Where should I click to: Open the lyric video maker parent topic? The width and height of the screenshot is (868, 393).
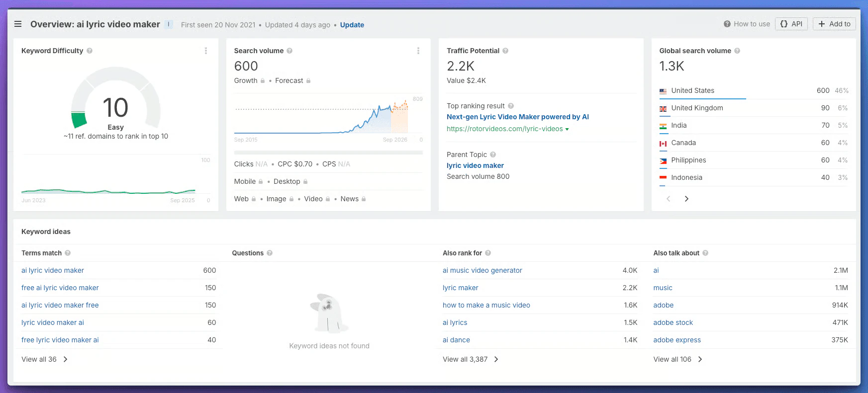tap(475, 165)
